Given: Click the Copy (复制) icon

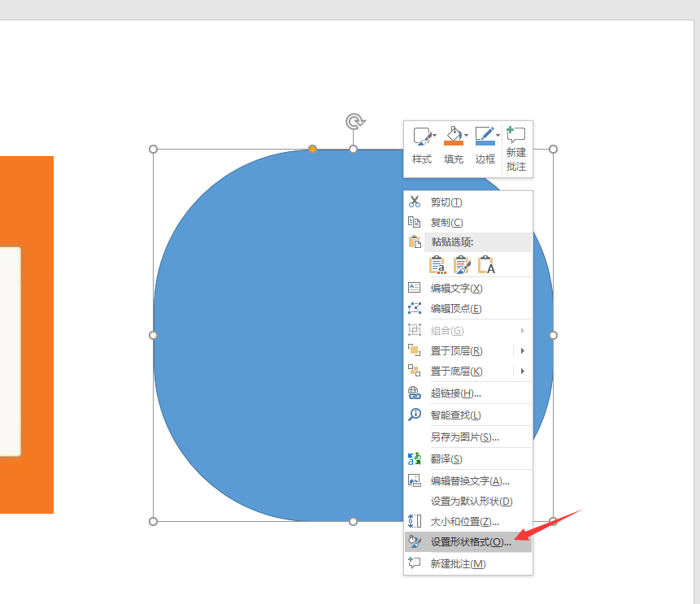Looking at the screenshot, I should pyautogui.click(x=415, y=222).
